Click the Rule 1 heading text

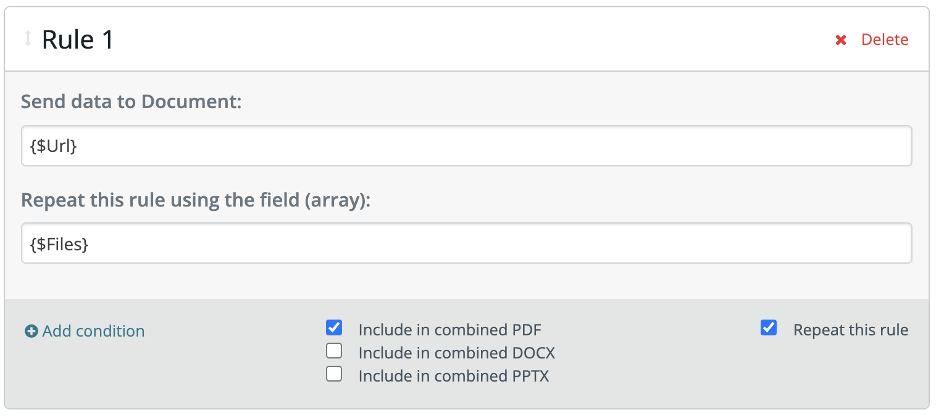78,40
